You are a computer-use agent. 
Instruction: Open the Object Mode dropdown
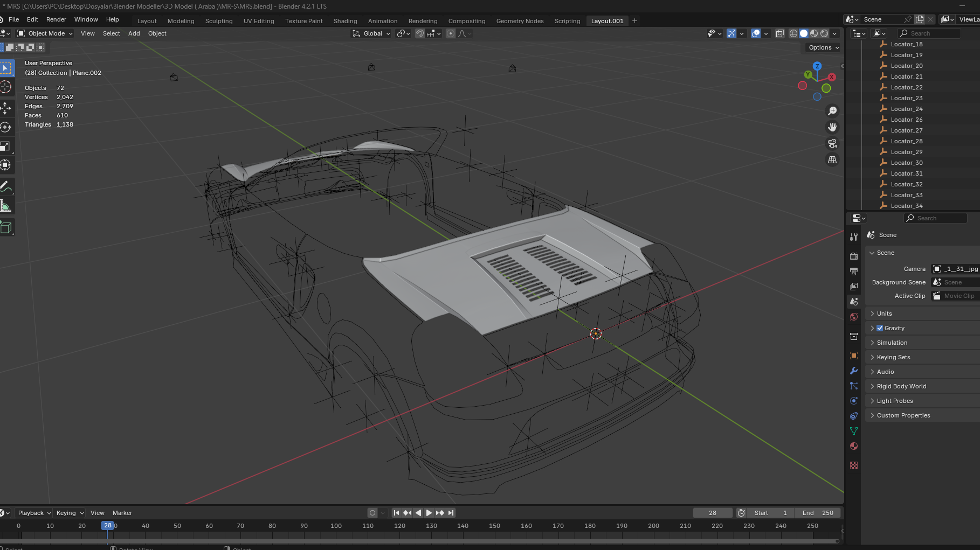(45, 33)
